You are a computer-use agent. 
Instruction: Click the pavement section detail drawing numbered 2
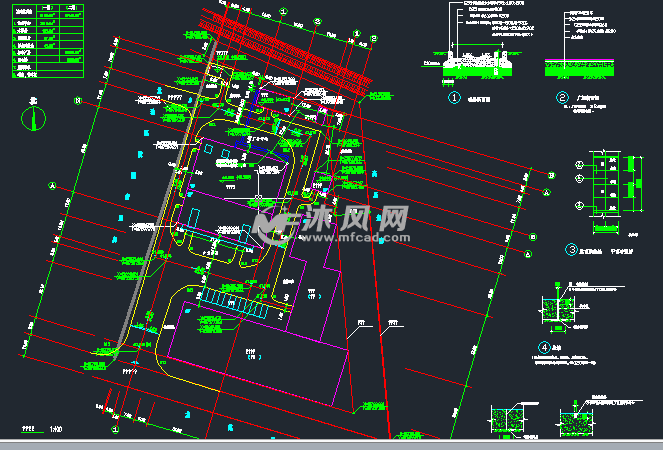579,68
